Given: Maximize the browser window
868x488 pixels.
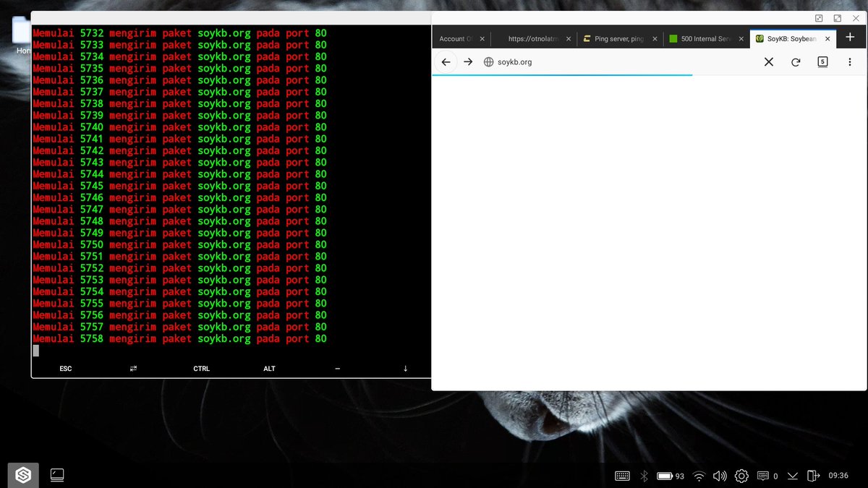Looking at the screenshot, I should pos(838,18).
